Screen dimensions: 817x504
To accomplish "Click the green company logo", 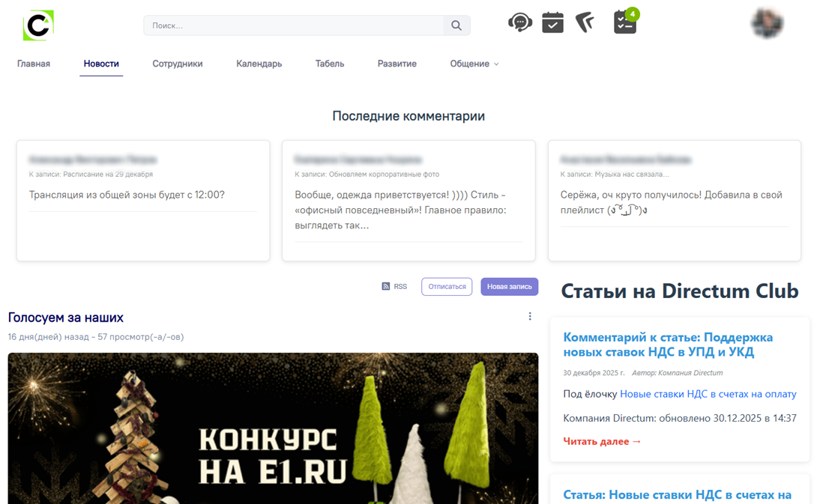I will (x=38, y=25).
